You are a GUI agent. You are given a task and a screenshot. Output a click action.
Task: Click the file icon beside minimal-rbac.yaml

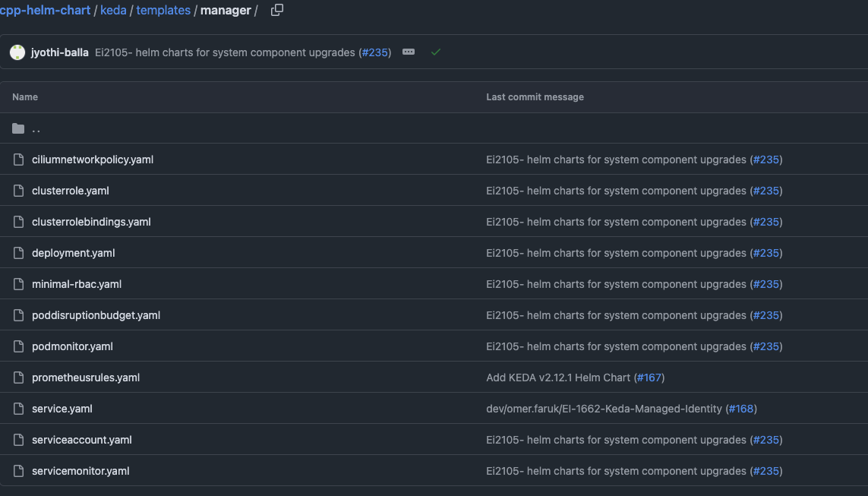pos(18,284)
